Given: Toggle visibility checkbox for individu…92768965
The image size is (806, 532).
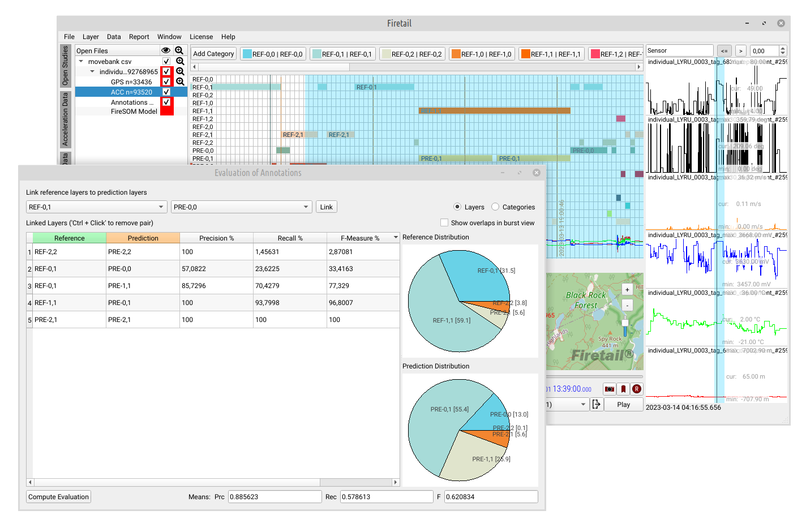Looking at the screenshot, I should pyautogui.click(x=166, y=71).
